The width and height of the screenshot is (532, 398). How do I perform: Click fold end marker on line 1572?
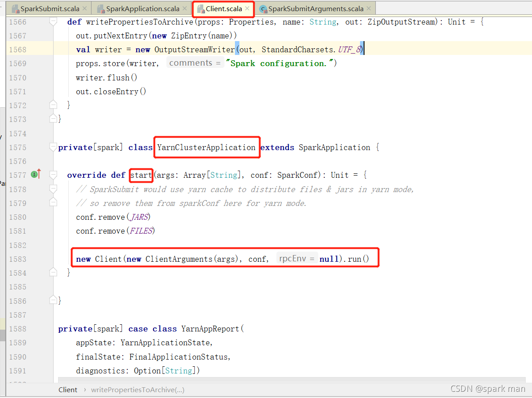coord(53,105)
